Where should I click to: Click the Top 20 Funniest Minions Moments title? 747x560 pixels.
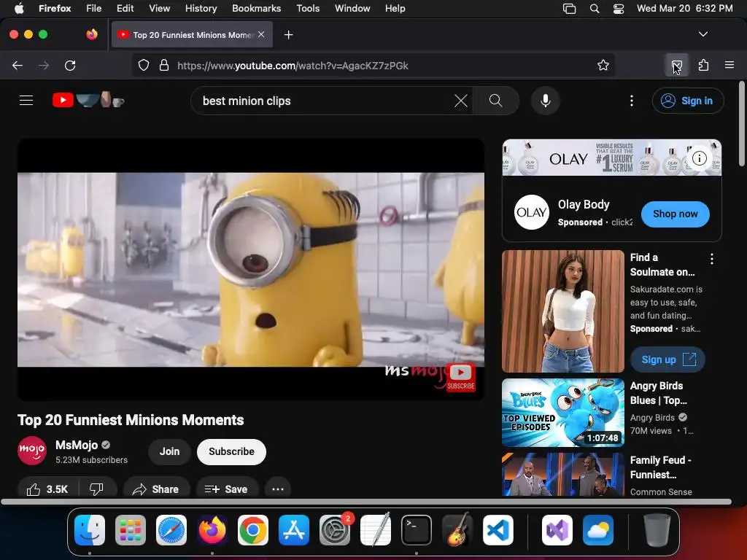coord(131,420)
